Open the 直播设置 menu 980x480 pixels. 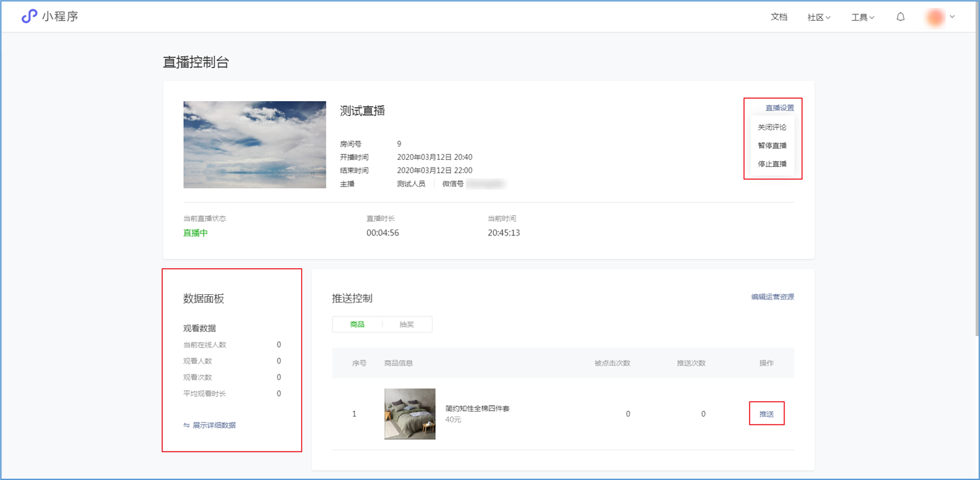coord(779,108)
